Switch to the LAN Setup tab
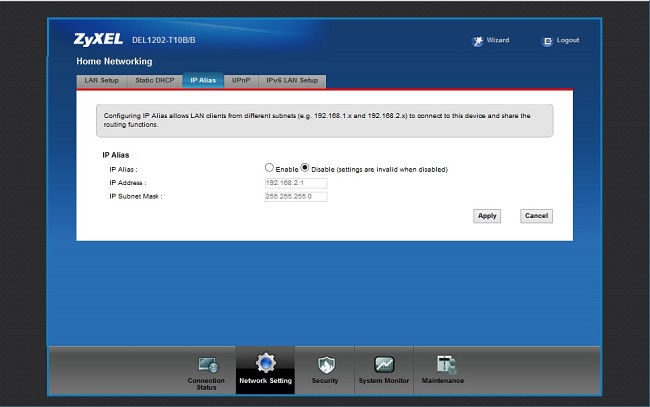This screenshot has width=650, height=407. point(101,80)
